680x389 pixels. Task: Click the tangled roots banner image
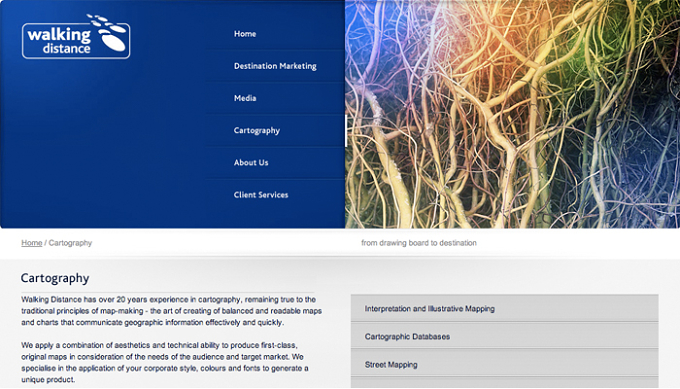point(512,114)
